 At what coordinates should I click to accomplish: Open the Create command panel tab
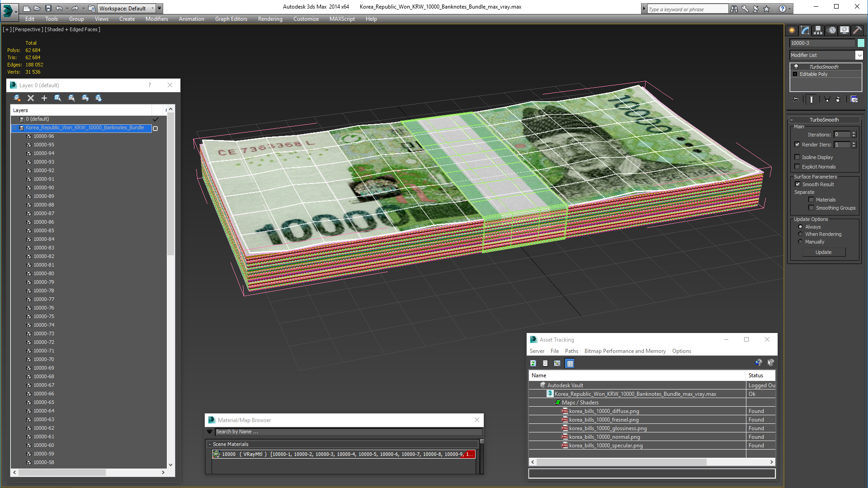click(x=792, y=30)
